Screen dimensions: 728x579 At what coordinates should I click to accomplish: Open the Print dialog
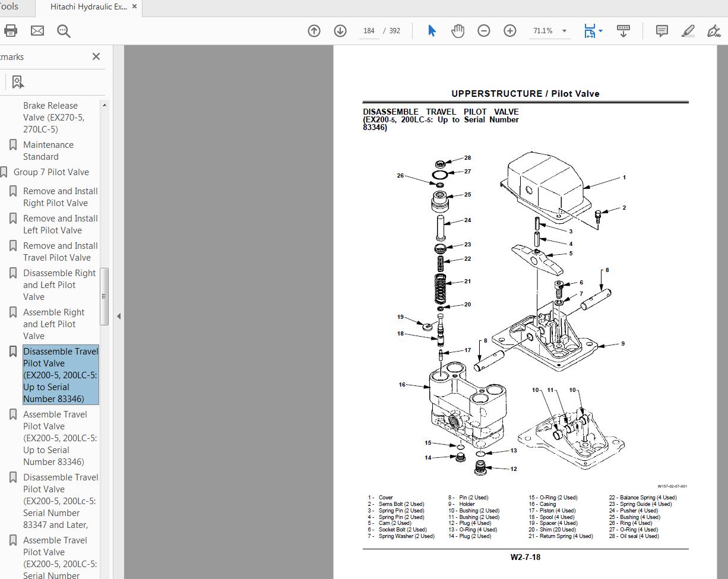(11, 30)
